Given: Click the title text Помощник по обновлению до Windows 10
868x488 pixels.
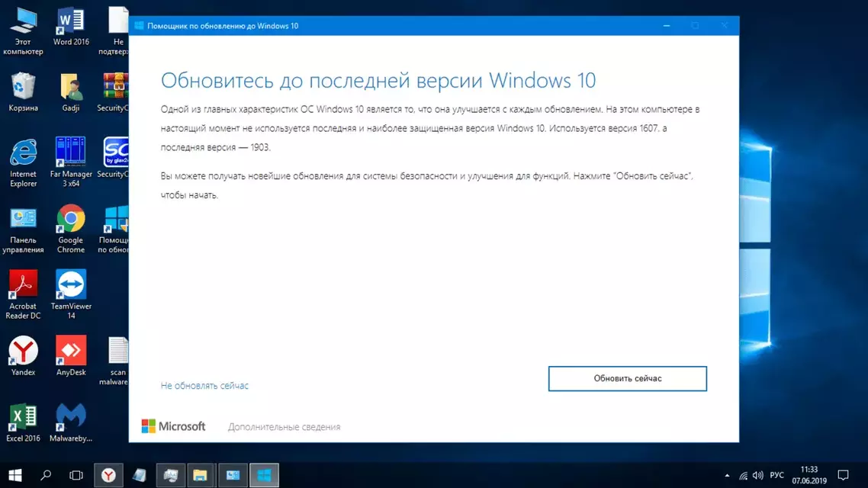Looking at the screenshot, I should [223, 26].
